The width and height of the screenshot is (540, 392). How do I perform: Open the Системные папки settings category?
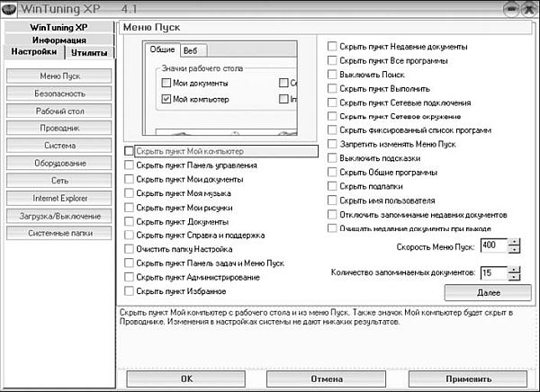click(58, 233)
